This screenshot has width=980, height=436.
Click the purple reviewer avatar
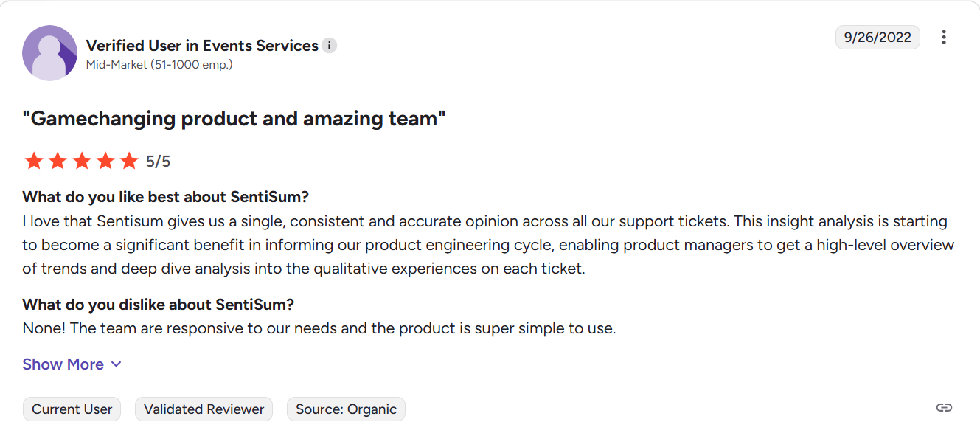[x=50, y=53]
